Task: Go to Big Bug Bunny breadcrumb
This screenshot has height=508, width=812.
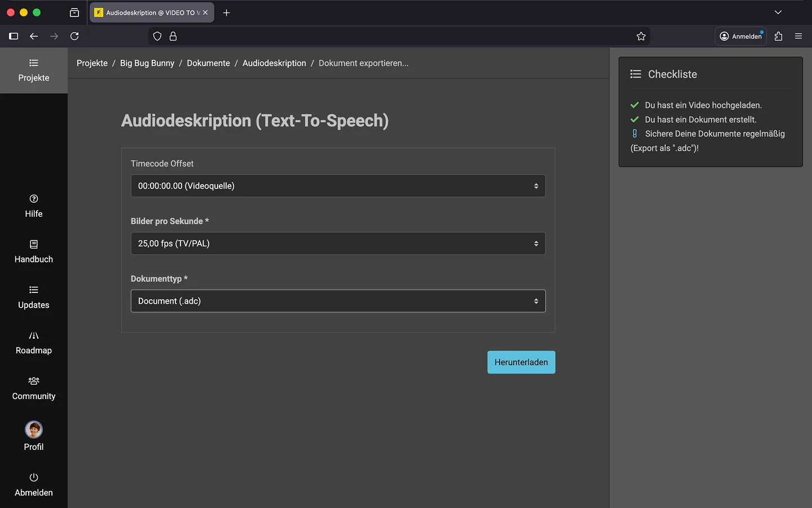Action: pos(147,63)
